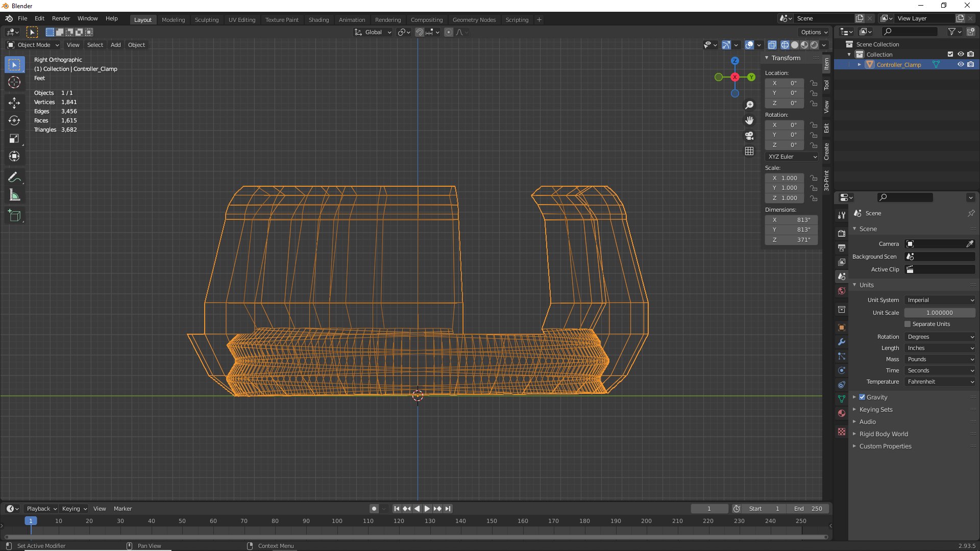Image resolution: width=980 pixels, height=551 pixels.
Task: Toggle X-ray view in viewport header
Action: tap(772, 45)
